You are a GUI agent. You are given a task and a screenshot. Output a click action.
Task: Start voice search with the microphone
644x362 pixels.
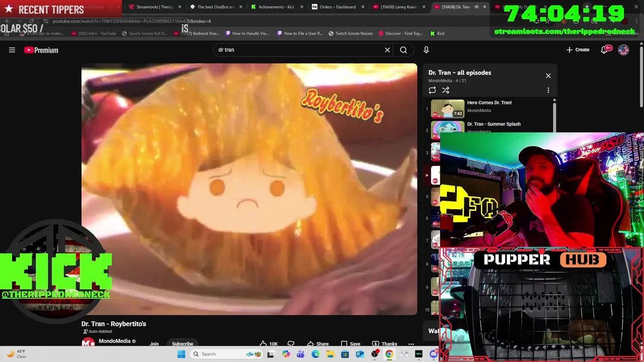426,50
